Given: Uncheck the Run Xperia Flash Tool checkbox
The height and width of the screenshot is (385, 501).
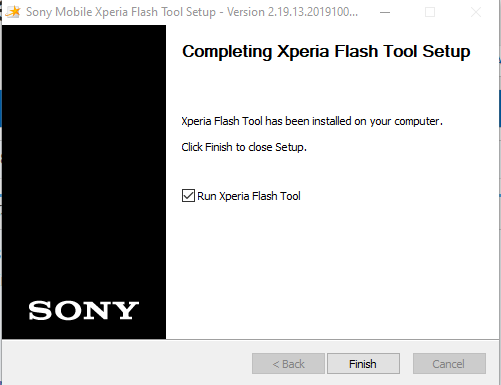Looking at the screenshot, I should [188, 196].
